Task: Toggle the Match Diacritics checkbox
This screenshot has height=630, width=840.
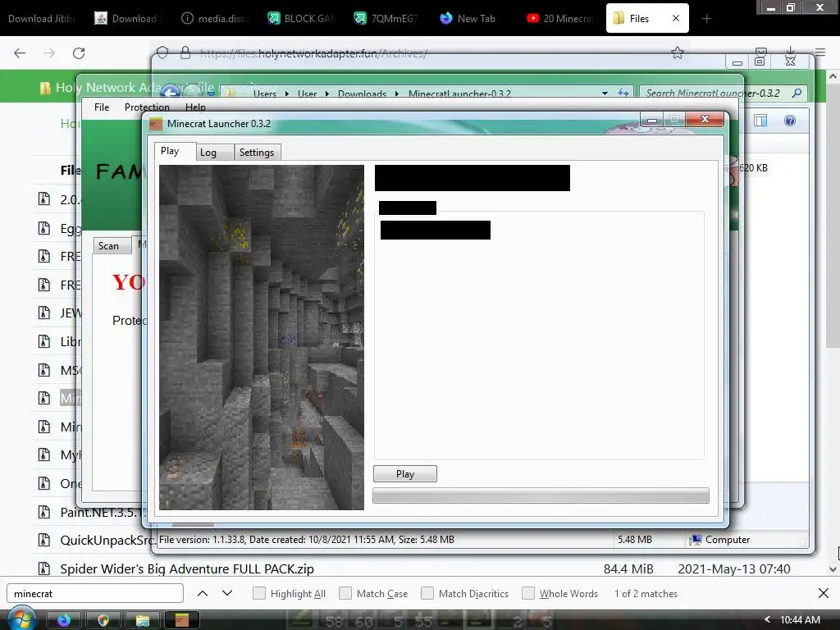Action: click(x=427, y=593)
